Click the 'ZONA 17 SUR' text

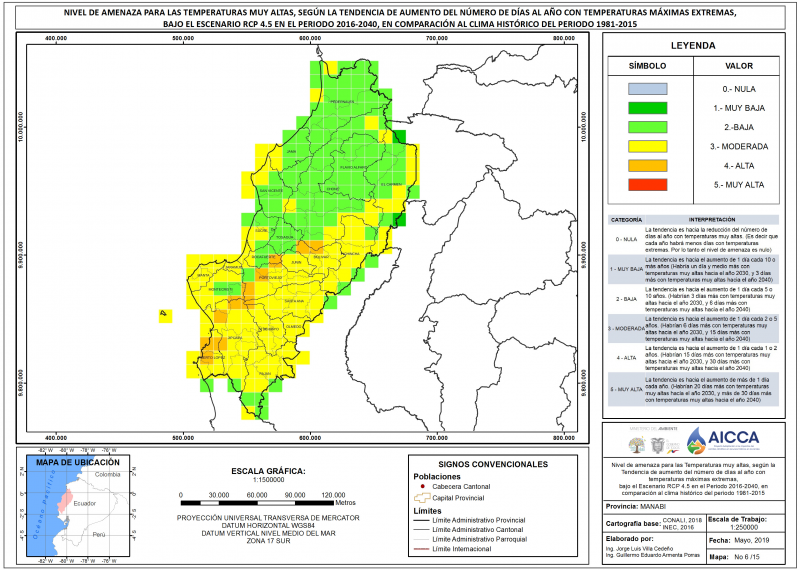click(x=268, y=541)
